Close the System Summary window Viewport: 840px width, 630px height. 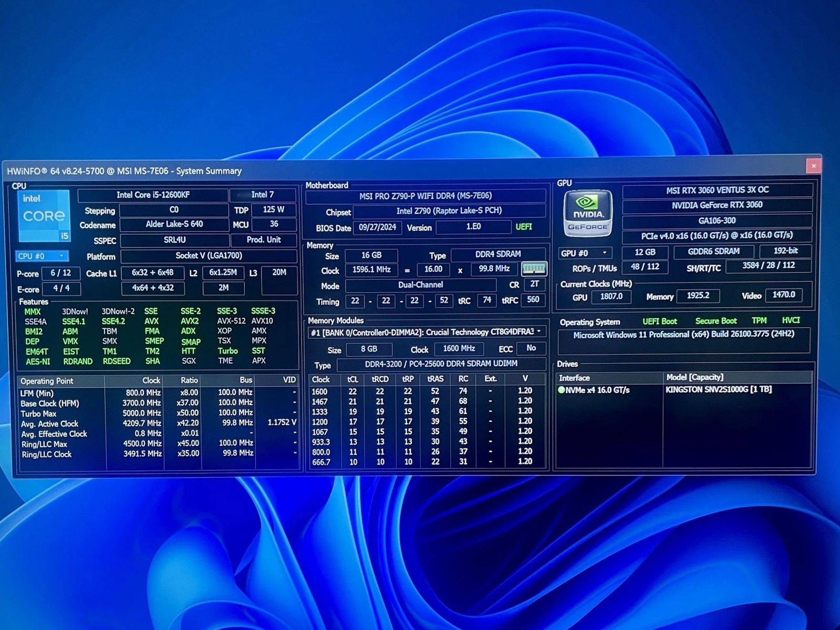813,166
